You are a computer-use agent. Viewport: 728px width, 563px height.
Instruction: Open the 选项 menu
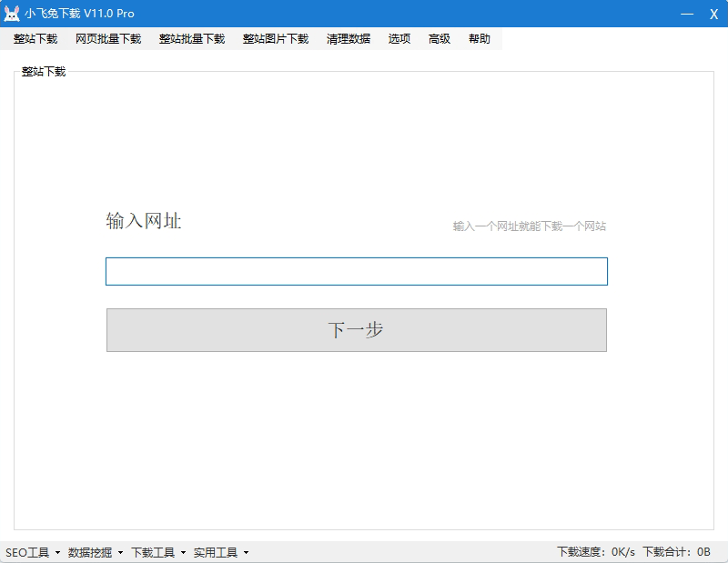pos(399,39)
